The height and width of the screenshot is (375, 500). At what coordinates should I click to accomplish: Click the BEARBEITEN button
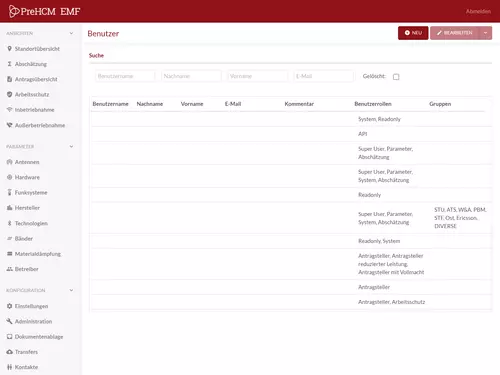(x=455, y=33)
